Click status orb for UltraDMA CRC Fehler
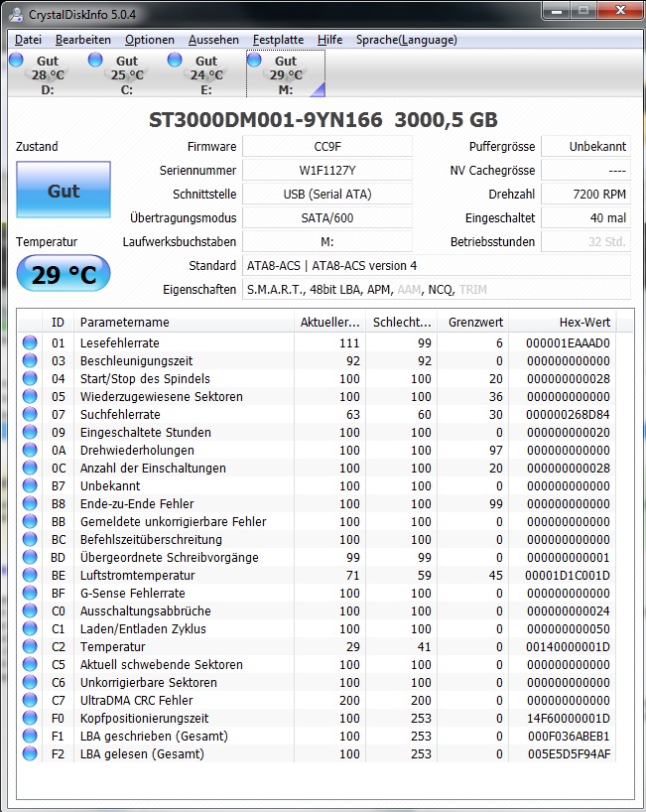Screen dimensions: 646x812 tap(30, 700)
